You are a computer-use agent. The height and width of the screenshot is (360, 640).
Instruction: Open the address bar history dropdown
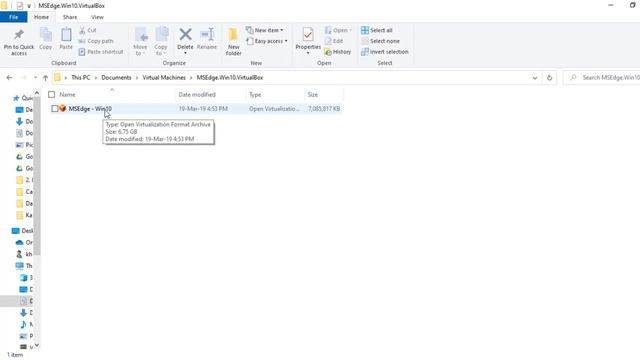[535, 78]
